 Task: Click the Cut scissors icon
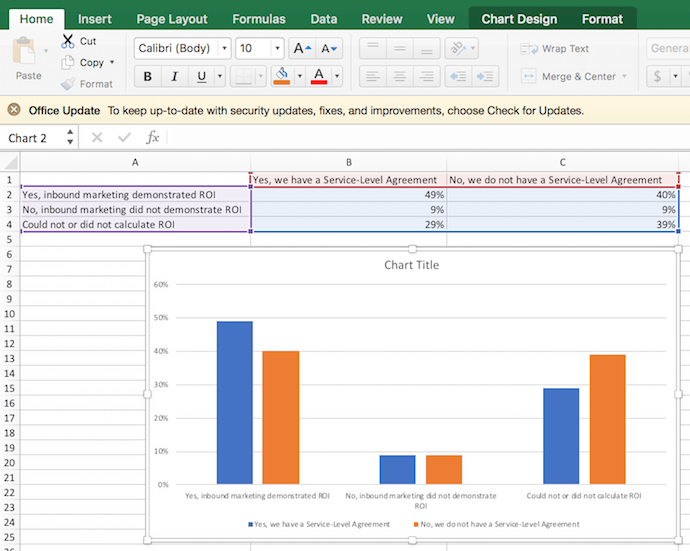[68, 41]
